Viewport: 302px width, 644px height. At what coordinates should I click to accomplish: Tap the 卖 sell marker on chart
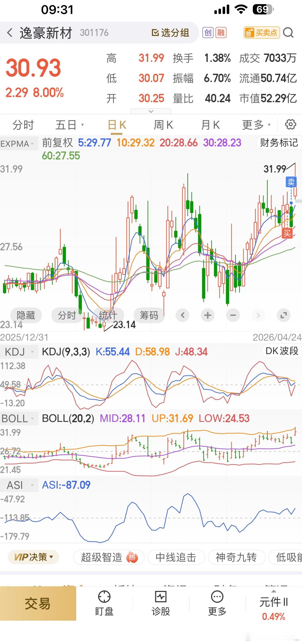pyautogui.click(x=291, y=182)
